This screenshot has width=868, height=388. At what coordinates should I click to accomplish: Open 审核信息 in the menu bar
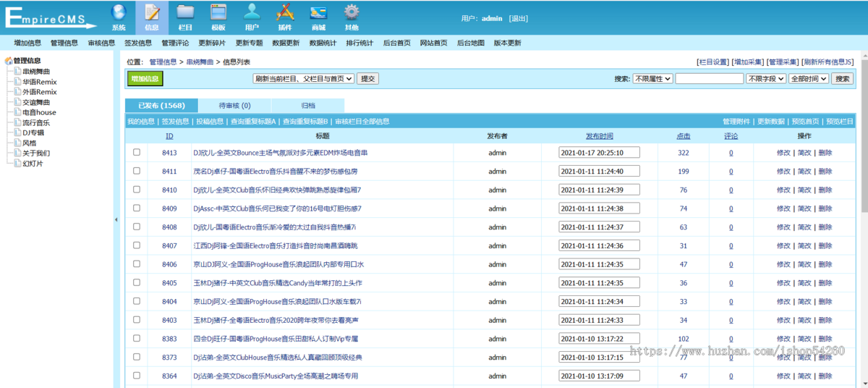[101, 43]
